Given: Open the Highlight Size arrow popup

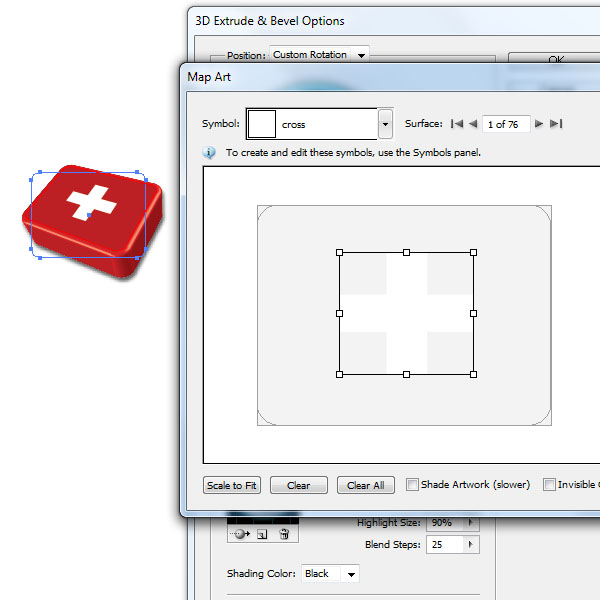Looking at the screenshot, I should [x=471, y=522].
